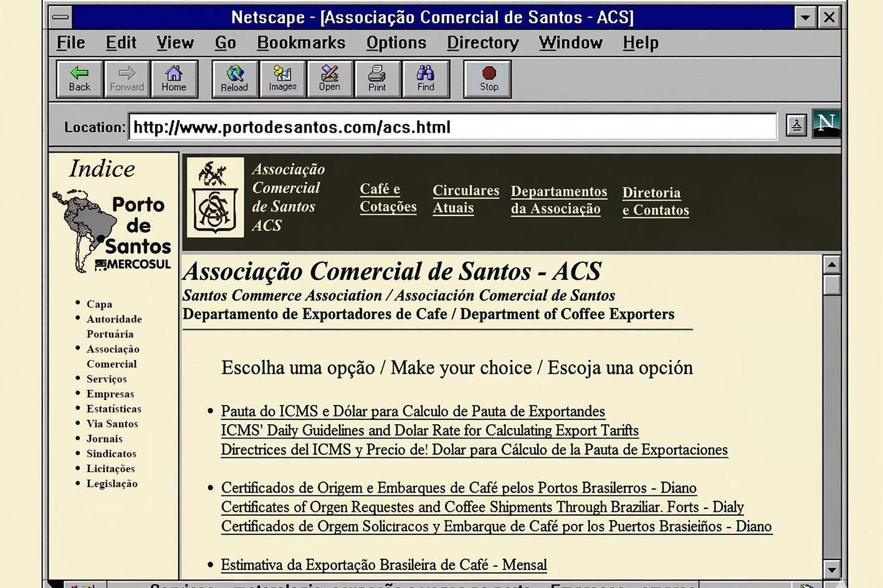
Task: Follow the Café e Cotações link
Action: click(388, 197)
